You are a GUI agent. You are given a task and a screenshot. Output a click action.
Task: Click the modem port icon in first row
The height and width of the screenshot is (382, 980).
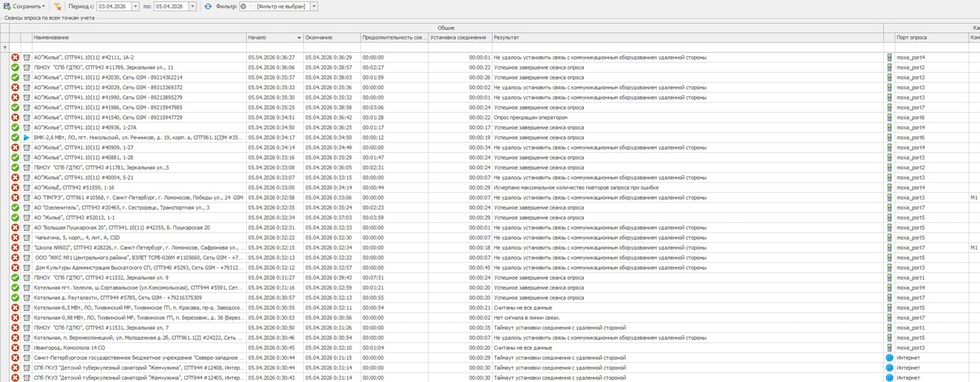click(x=889, y=58)
